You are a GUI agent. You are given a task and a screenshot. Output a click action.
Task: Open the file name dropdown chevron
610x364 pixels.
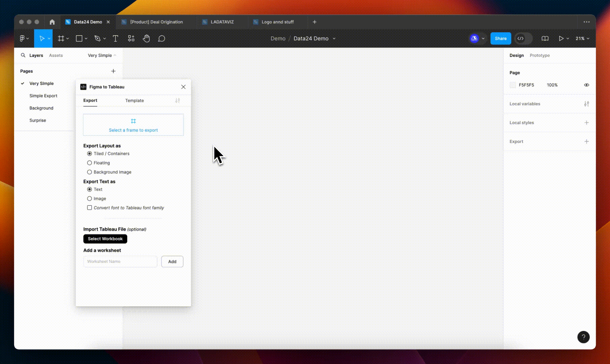[334, 38]
